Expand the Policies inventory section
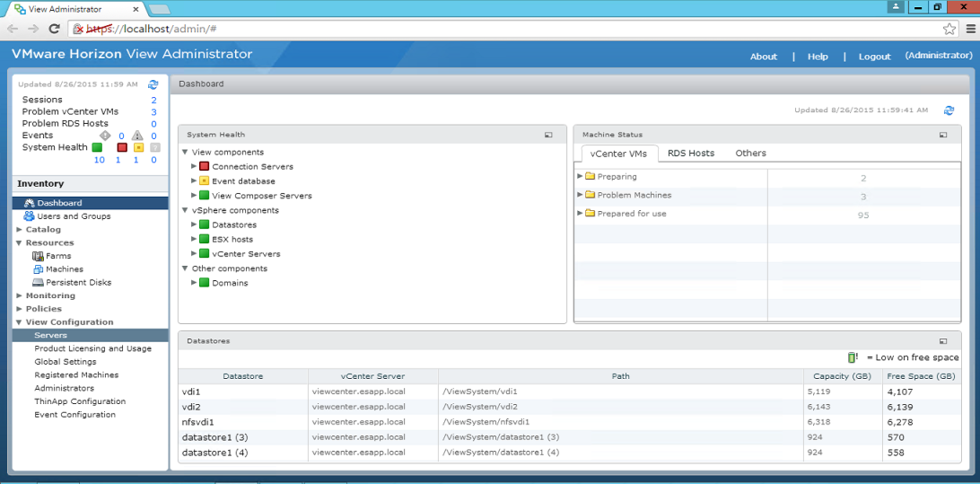This screenshot has width=980, height=484. [x=20, y=309]
